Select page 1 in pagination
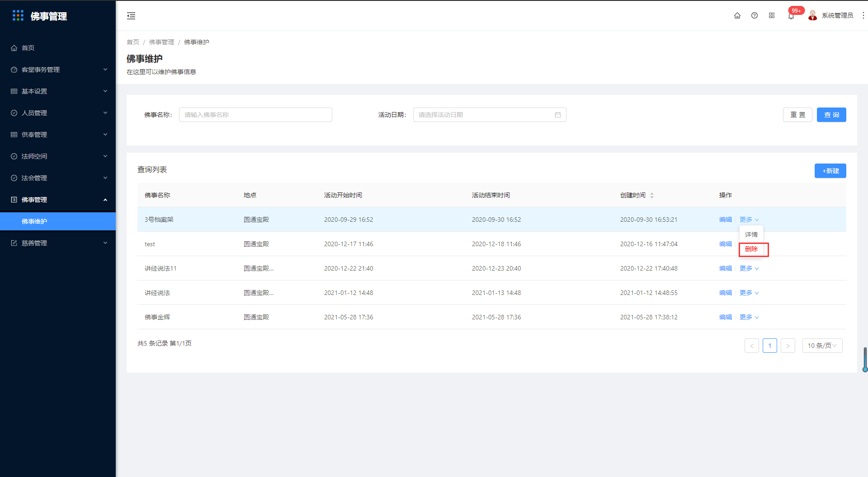 click(x=770, y=346)
